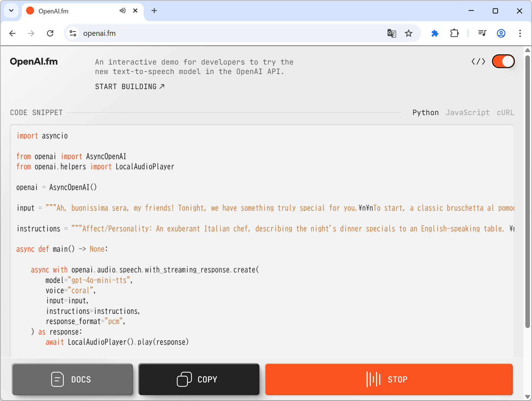Click the "pcm" response format value

click(114, 321)
